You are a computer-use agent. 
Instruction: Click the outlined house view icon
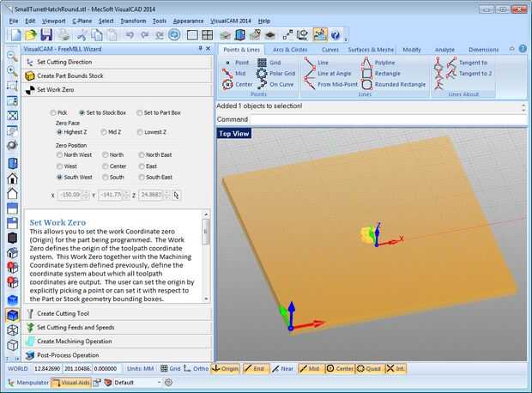[x=12, y=193]
